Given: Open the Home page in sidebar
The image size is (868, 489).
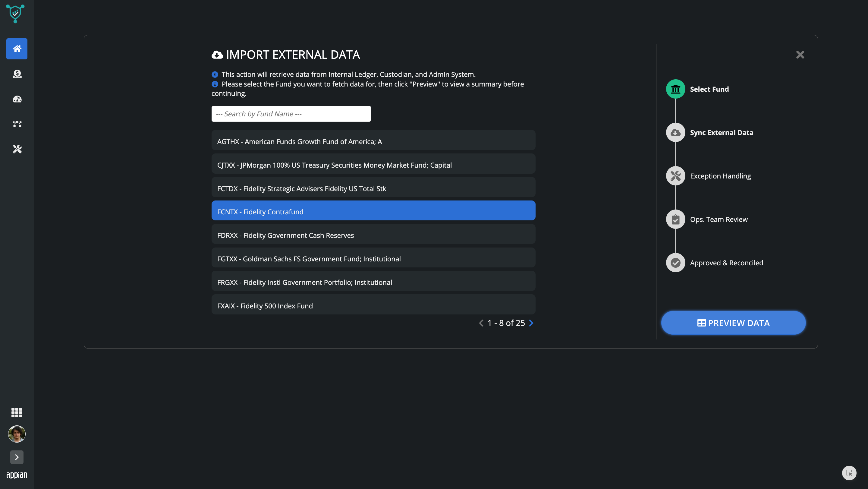Looking at the screenshot, I should (17, 49).
